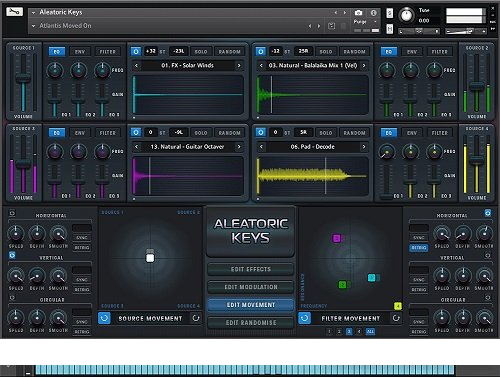Disable RETRIG in right Horizontal section
500x377 pixels.
(x=419, y=248)
